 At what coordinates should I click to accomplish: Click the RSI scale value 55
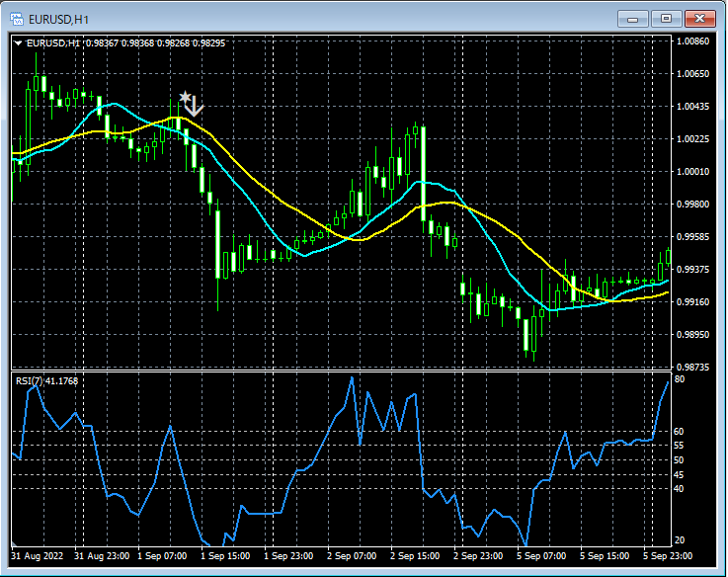click(x=679, y=446)
